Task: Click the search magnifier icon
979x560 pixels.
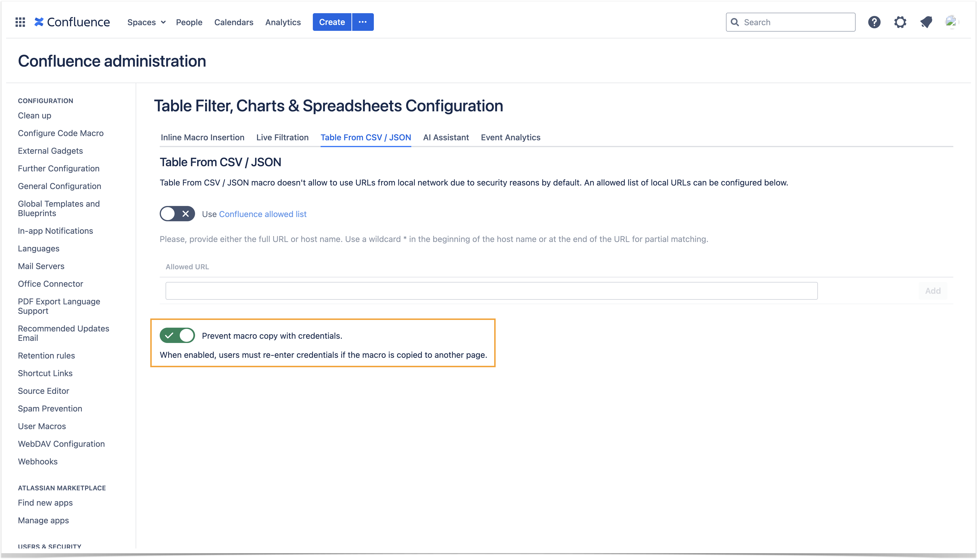Action: pos(735,22)
